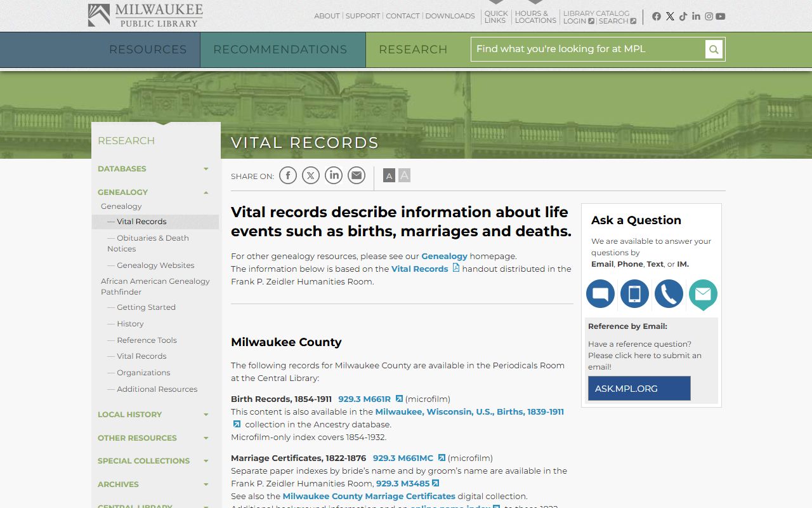Viewport: 812px width, 508px height.
Task: Click the 'Ask a Question' heading
Action: (x=636, y=220)
